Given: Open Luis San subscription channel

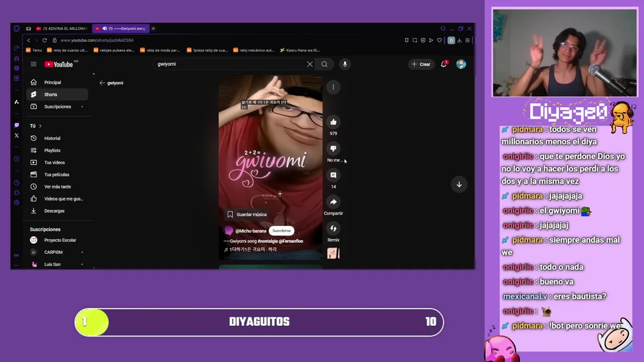Looking at the screenshot, I should tap(57, 264).
